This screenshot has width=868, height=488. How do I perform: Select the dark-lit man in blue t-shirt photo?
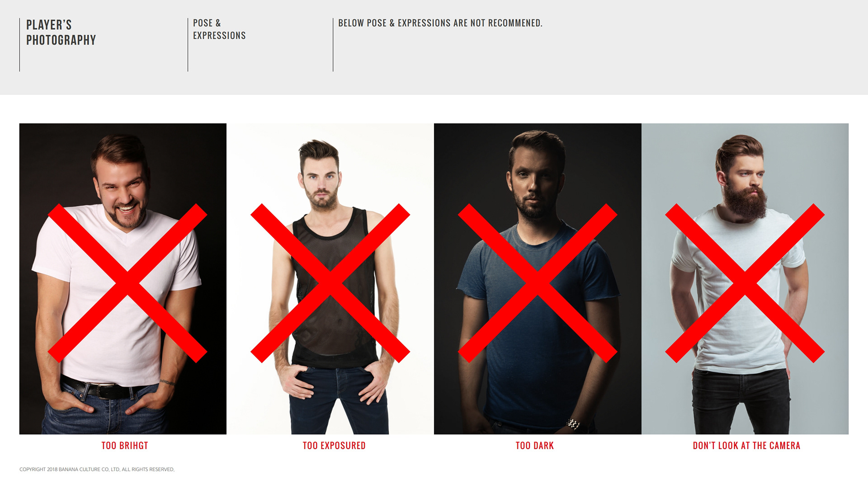click(538, 279)
